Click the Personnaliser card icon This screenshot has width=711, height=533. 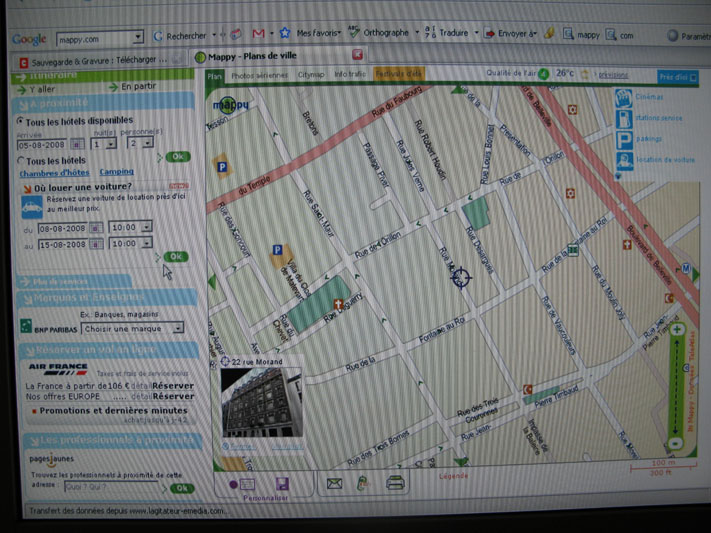tap(246, 484)
